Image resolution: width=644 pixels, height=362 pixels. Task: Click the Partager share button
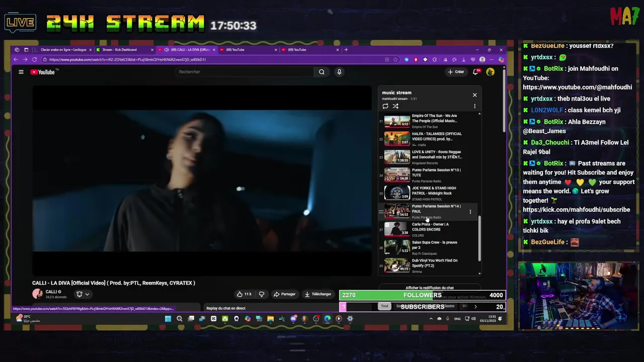point(285,294)
